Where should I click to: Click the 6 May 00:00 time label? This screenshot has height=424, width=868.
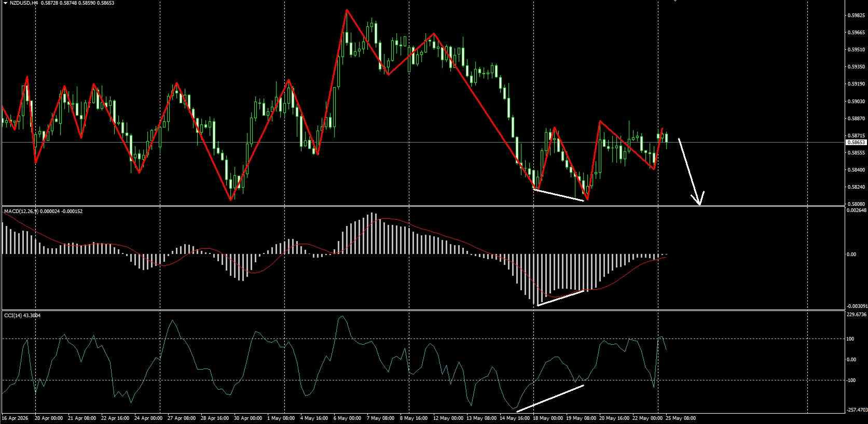[347, 418]
